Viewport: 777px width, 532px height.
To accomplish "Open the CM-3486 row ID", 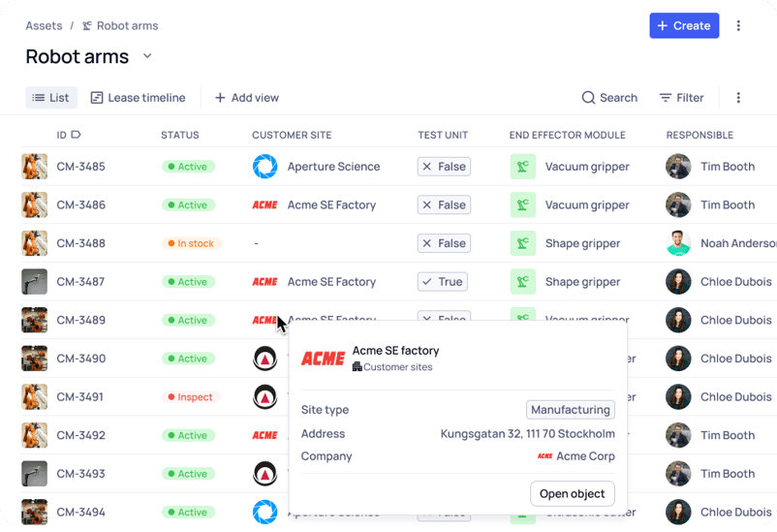I will coord(80,204).
